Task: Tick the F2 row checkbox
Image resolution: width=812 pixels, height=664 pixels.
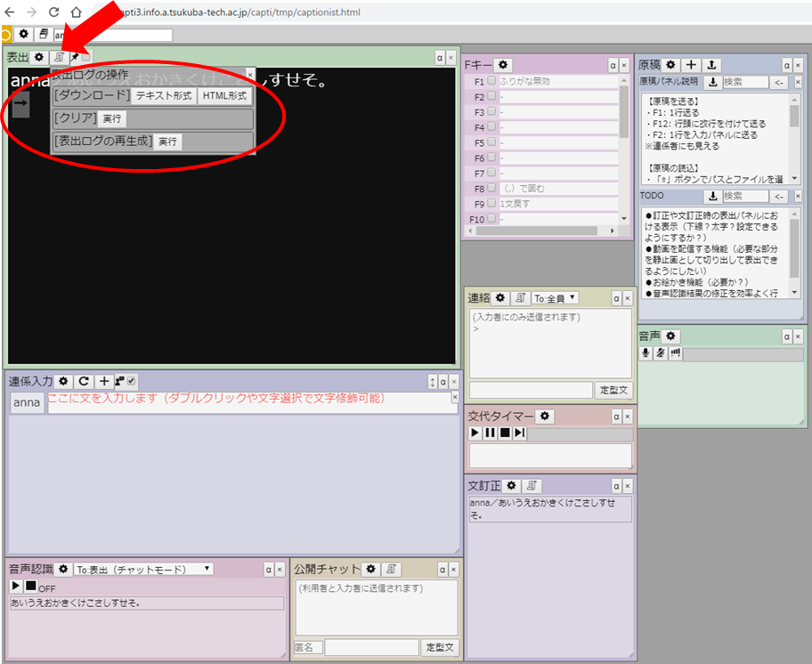Action: pyautogui.click(x=491, y=96)
